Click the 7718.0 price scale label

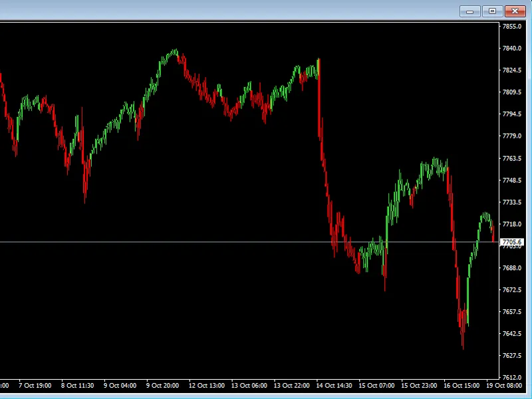pos(511,224)
